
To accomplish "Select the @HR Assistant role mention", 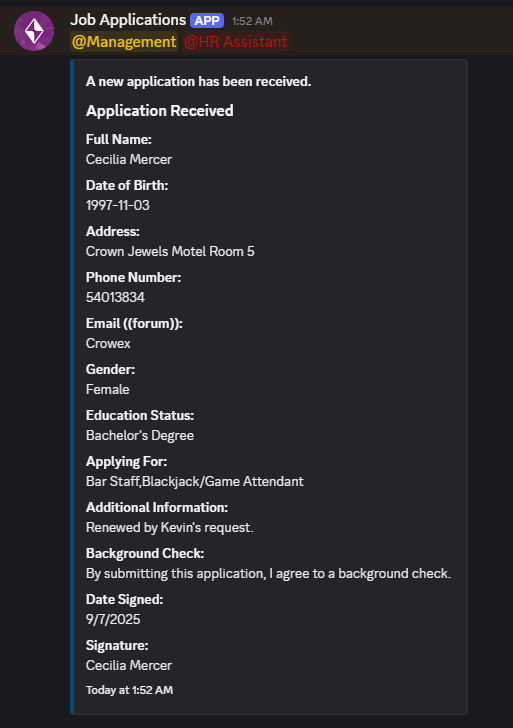I will [235, 42].
